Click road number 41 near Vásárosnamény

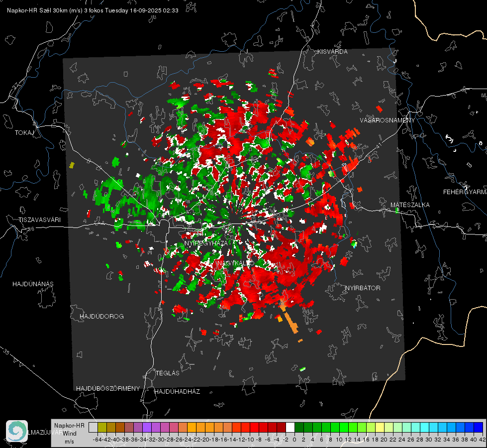click(x=378, y=146)
